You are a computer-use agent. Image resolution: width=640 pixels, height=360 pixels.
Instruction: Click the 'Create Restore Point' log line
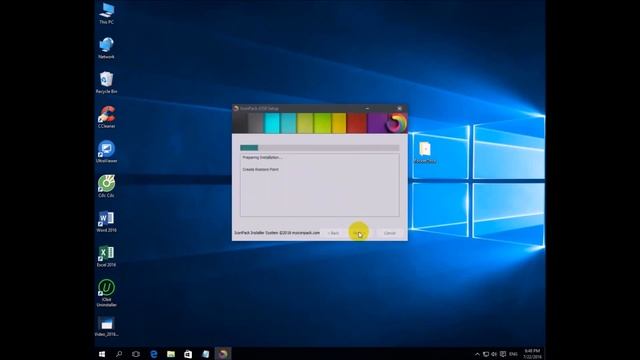click(x=260, y=169)
